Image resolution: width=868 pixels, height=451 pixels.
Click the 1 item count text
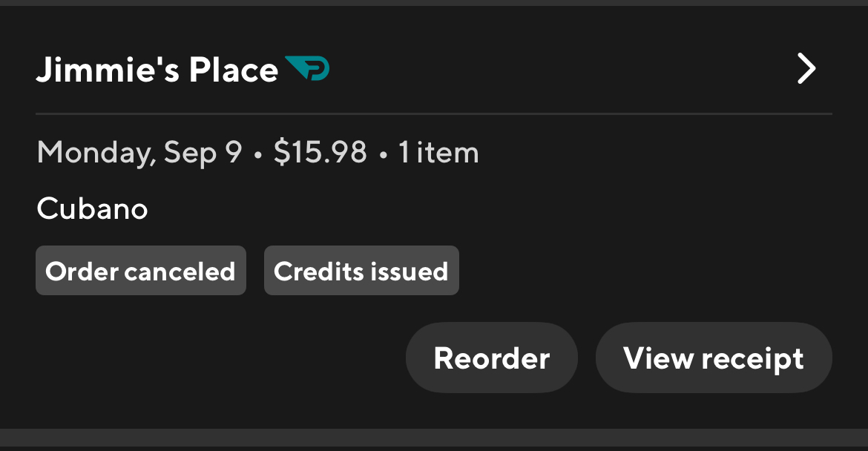[438, 153]
